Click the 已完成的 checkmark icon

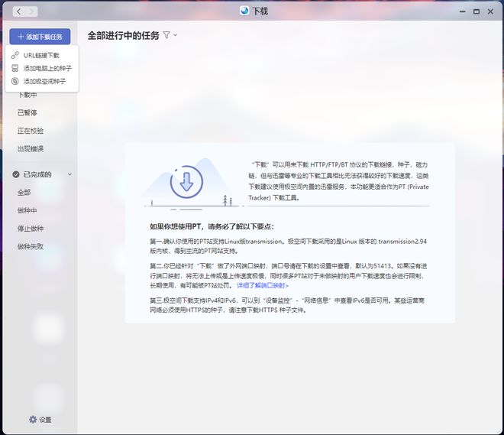coord(16,174)
